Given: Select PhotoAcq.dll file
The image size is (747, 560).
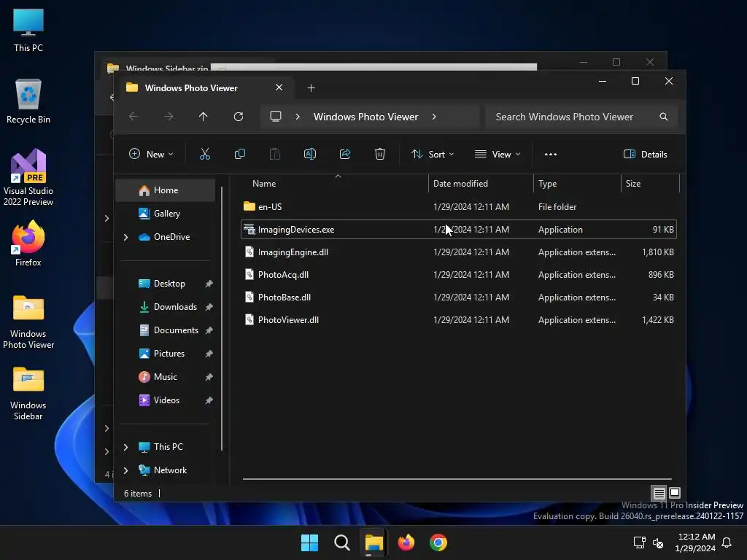Looking at the screenshot, I should point(458,275).
